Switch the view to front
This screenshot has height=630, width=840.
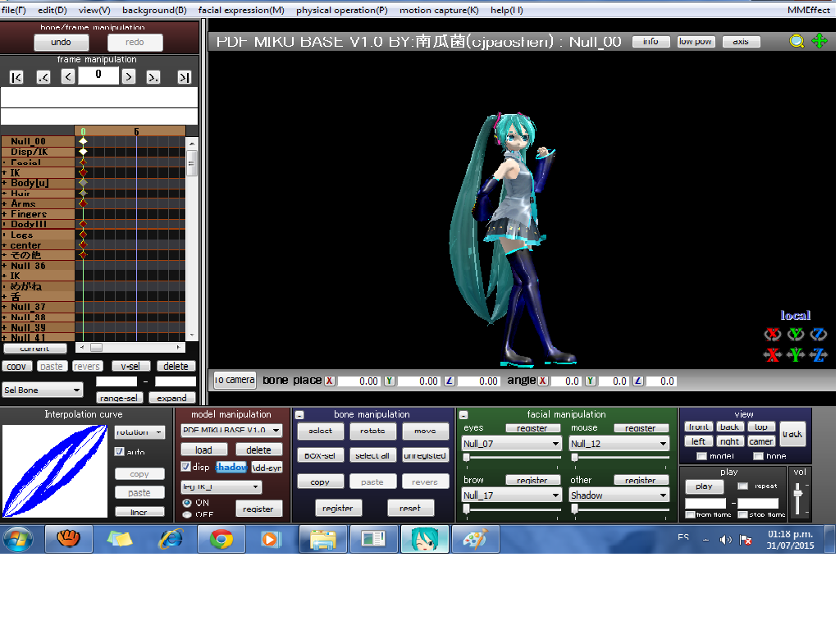click(699, 427)
